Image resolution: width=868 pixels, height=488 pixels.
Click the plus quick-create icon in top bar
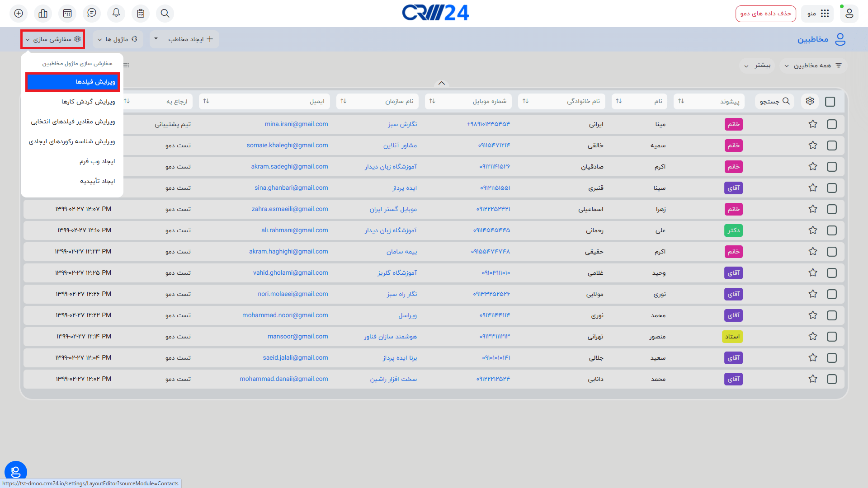tap(19, 14)
